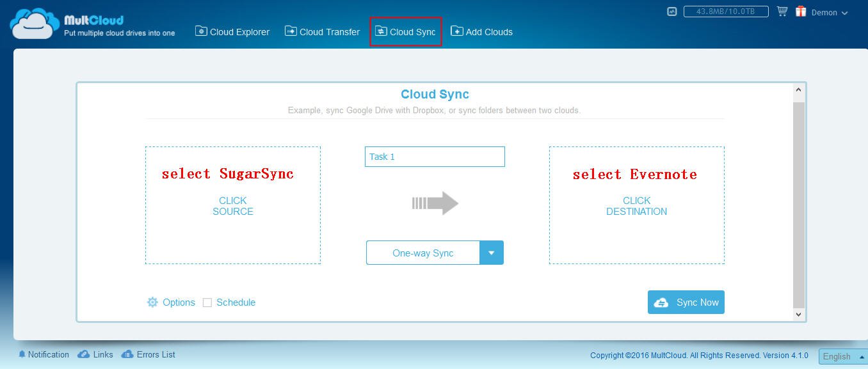Click the source box to select SugarSync
Screen dimensions: 868x369
(233, 205)
